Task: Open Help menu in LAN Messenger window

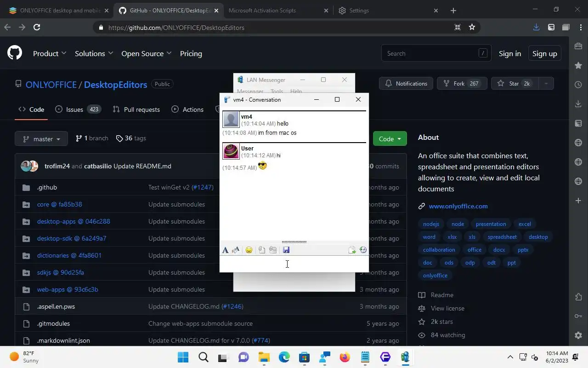Action: tap(296, 92)
